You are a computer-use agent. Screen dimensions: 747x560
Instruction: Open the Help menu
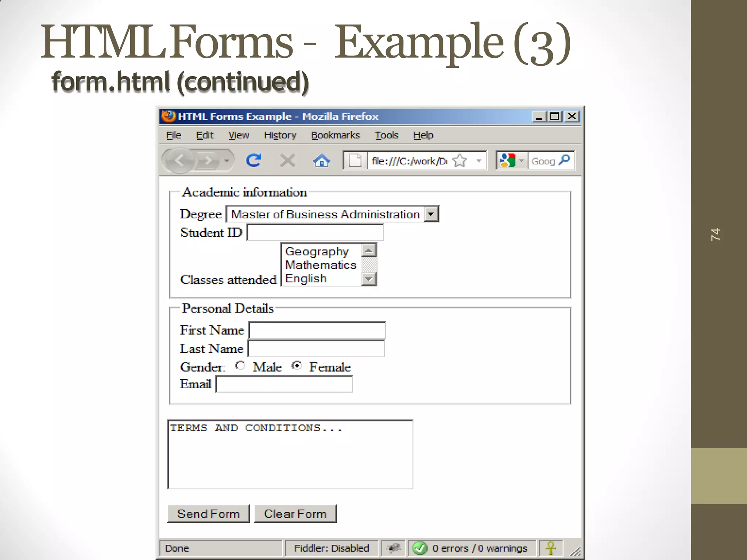tap(423, 135)
